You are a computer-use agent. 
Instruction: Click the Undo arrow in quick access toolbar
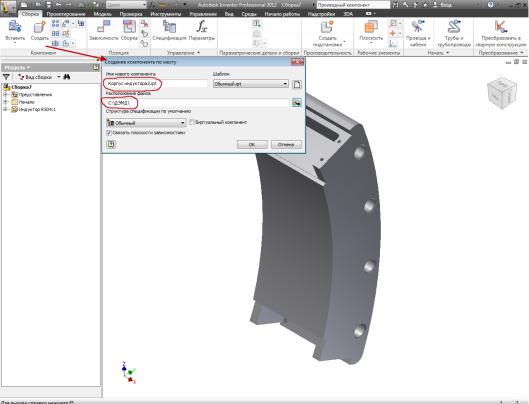tap(59, 5)
